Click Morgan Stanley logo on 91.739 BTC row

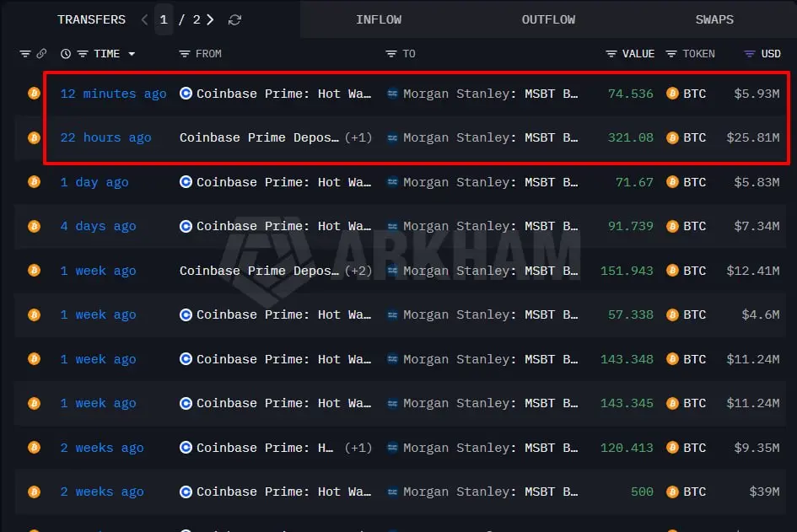392,226
